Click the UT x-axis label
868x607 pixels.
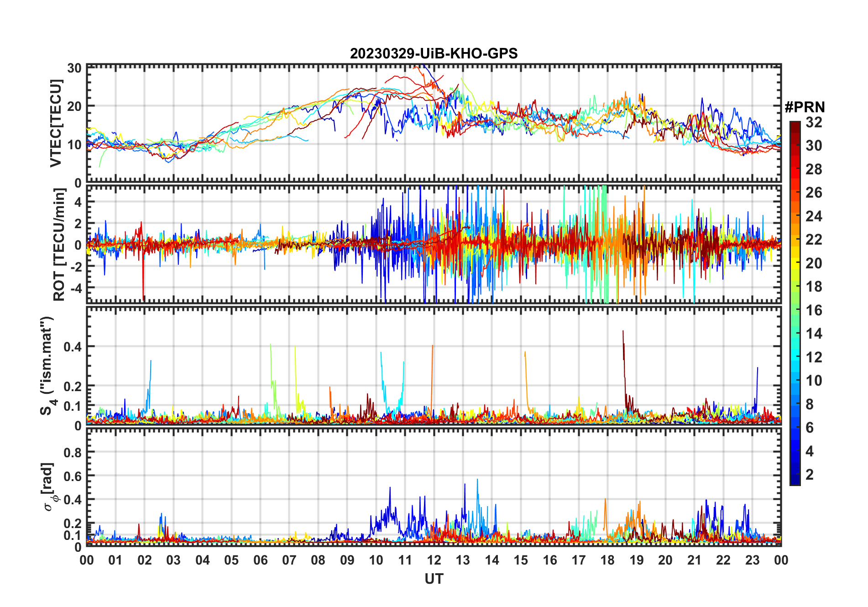tap(434, 579)
